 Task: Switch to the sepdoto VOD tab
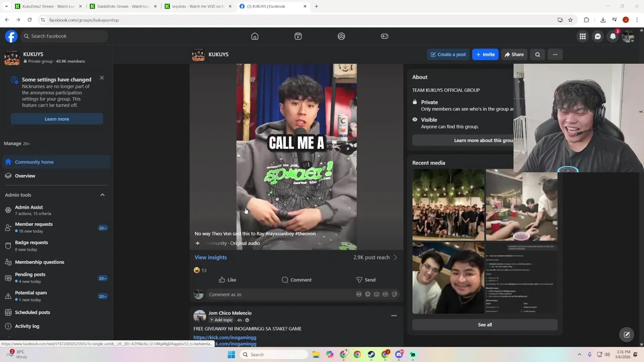point(198,6)
